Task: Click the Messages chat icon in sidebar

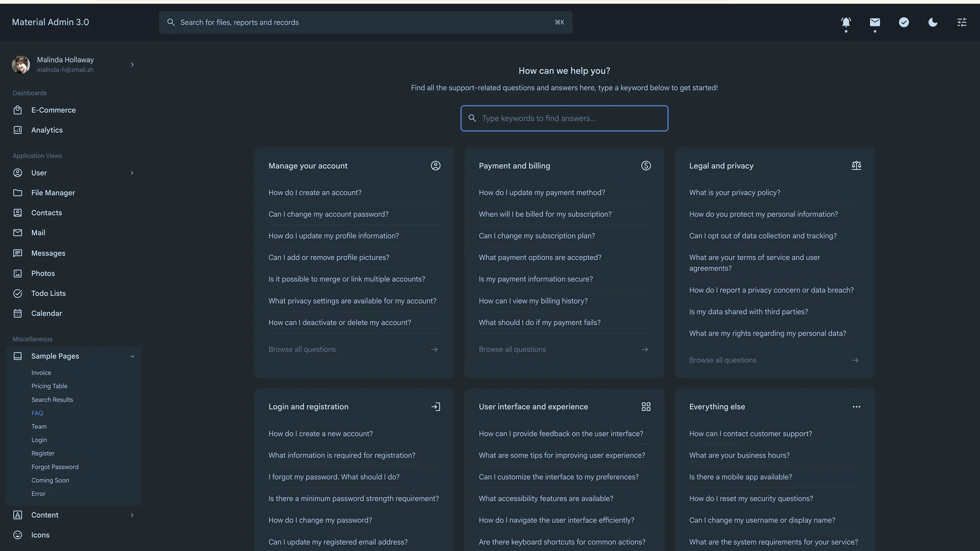Action: coord(17,253)
